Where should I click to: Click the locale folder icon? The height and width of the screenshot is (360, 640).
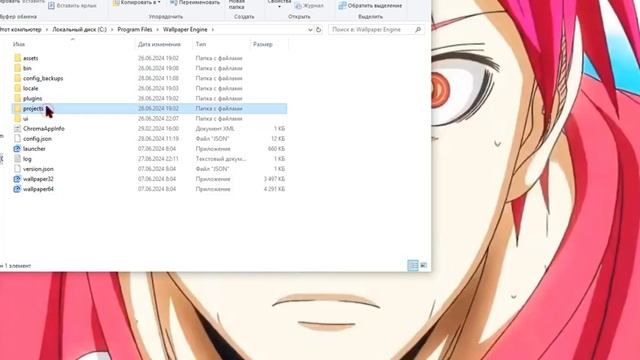pos(17,88)
